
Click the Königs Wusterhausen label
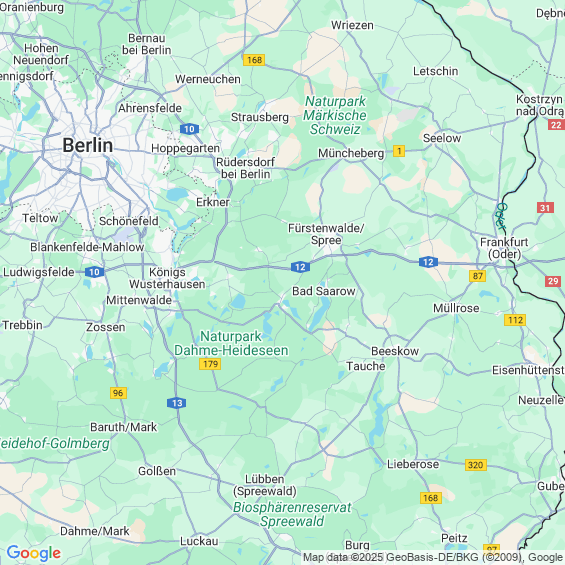coord(167,278)
